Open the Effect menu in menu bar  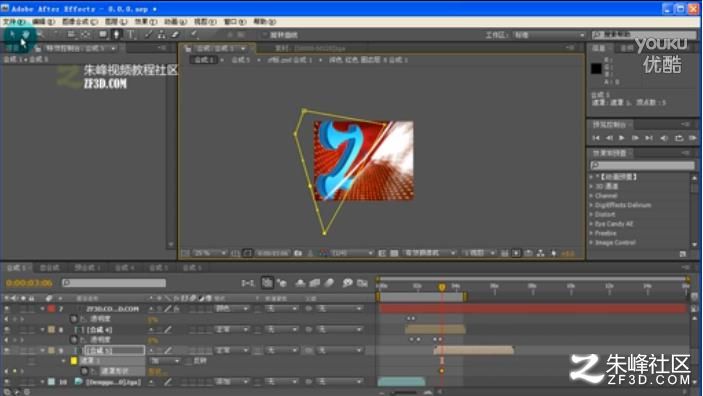tap(146, 22)
